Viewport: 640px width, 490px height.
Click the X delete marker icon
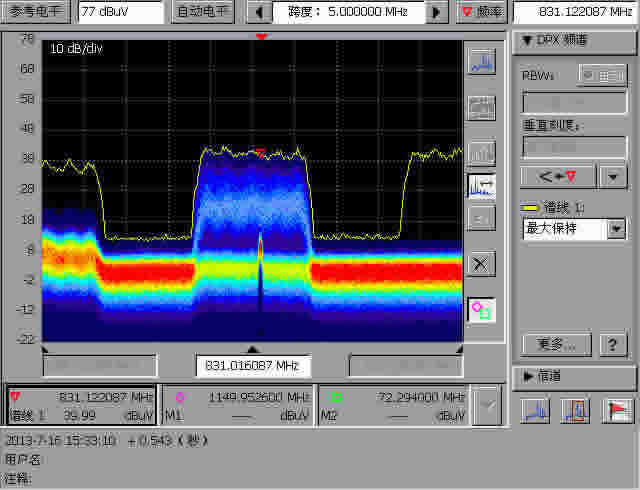pos(482,264)
